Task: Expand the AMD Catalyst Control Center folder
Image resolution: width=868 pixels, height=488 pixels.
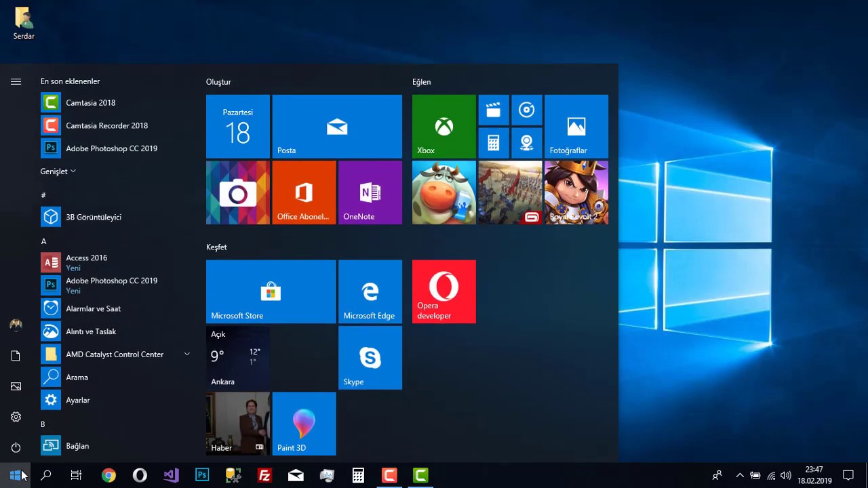Action: click(115, 354)
